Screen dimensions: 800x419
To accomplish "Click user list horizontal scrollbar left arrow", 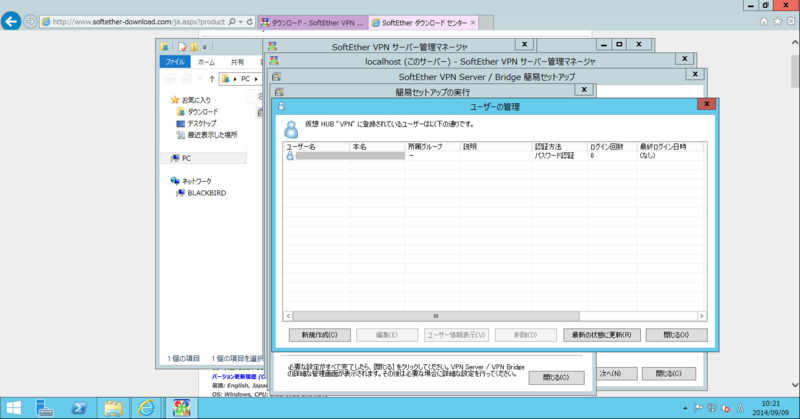I will (x=288, y=316).
